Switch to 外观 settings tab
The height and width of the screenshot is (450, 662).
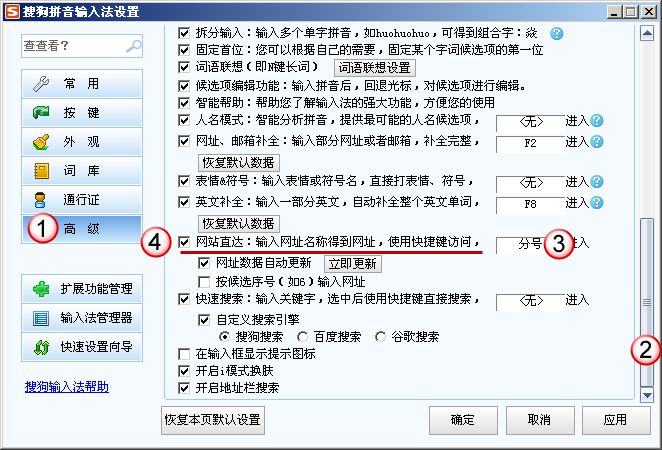tap(82, 141)
